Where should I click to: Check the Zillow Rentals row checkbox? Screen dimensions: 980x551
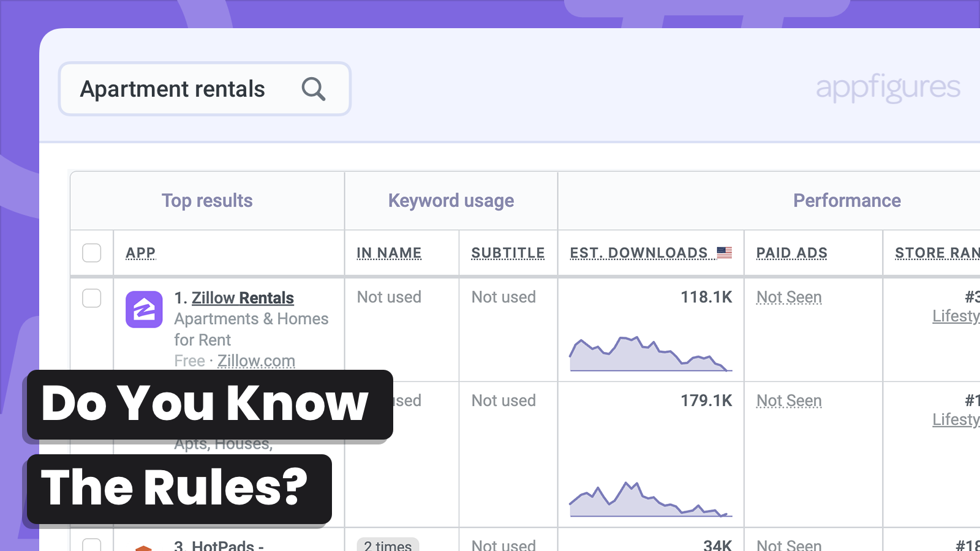(91, 298)
